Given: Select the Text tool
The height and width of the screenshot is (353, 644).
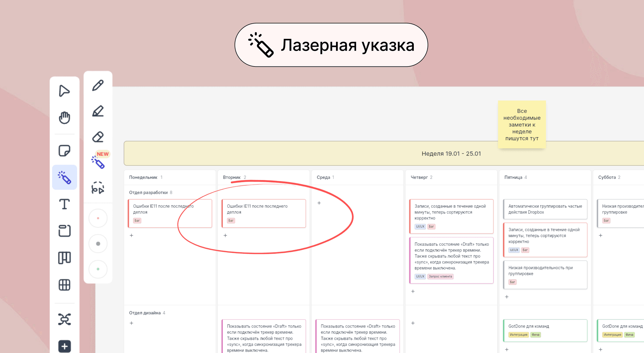Looking at the screenshot, I should tap(64, 204).
